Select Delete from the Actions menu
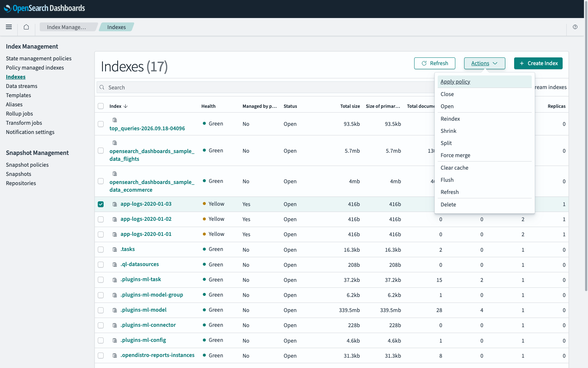Screen dimensions: 588x368 tap(484, 205)
